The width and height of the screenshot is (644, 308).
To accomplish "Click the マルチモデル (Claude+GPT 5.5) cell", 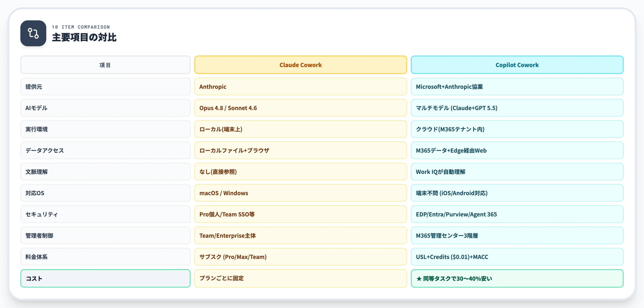I will tap(517, 108).
